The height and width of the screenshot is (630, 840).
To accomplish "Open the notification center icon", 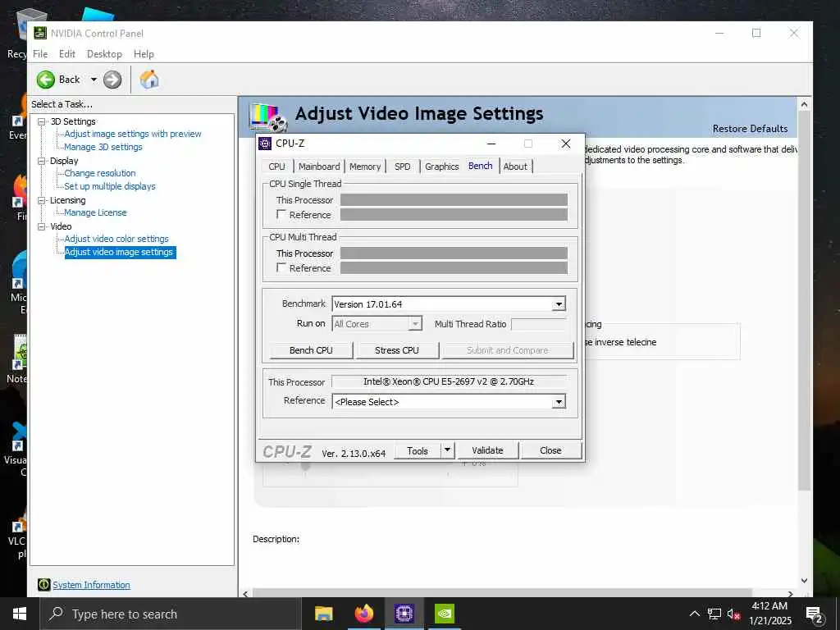I will tap(814, 614).
